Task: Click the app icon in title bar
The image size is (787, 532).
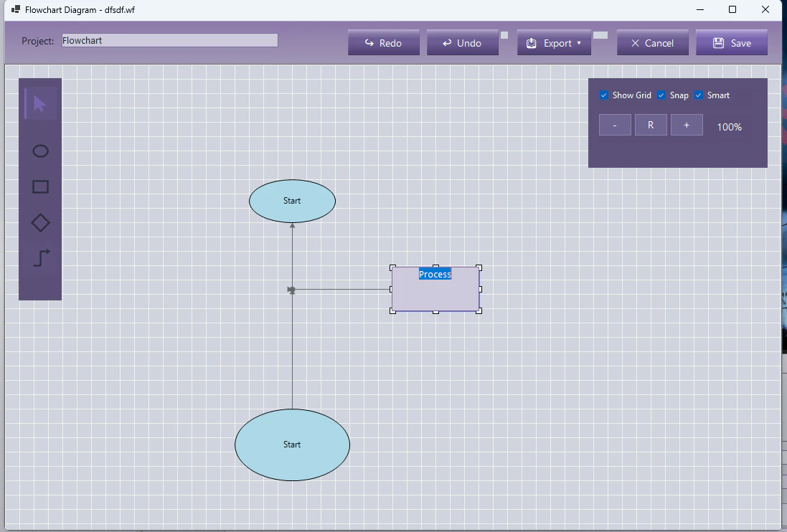Action: [x=16, y=9]
